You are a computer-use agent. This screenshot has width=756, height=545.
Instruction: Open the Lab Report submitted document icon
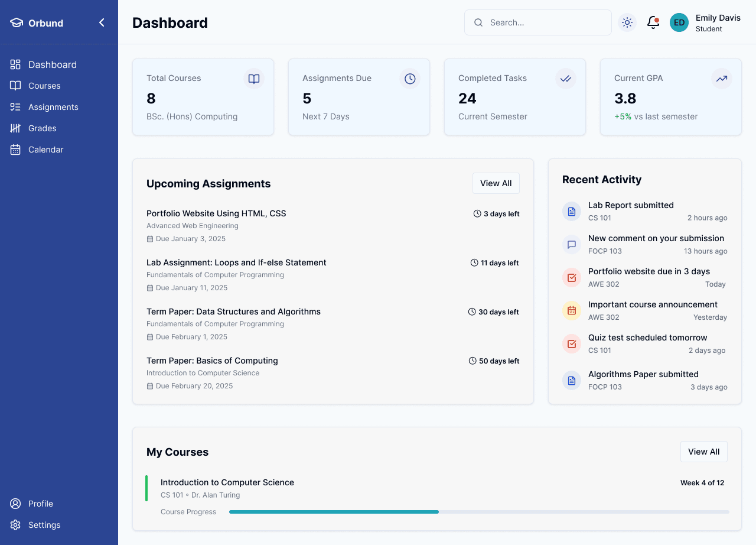pos(572,212)
